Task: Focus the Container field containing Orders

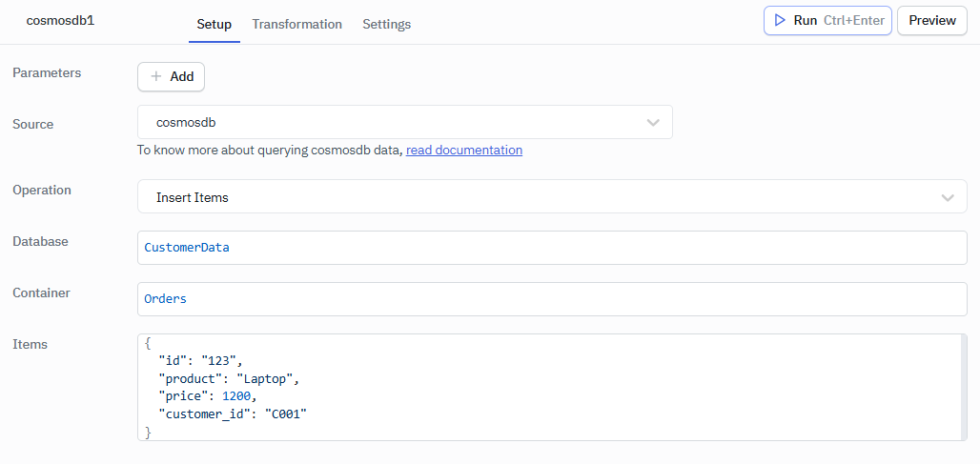Action: [x=552, y=299]
